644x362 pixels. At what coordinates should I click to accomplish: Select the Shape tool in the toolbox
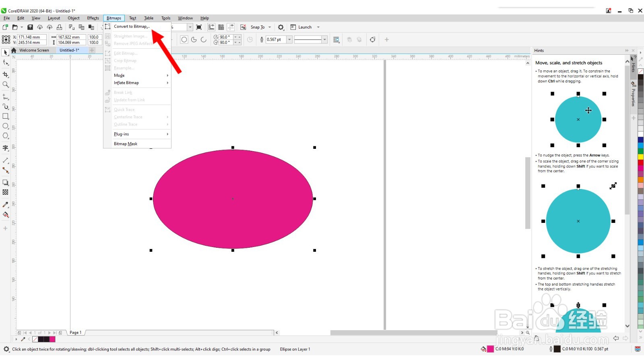6,62
